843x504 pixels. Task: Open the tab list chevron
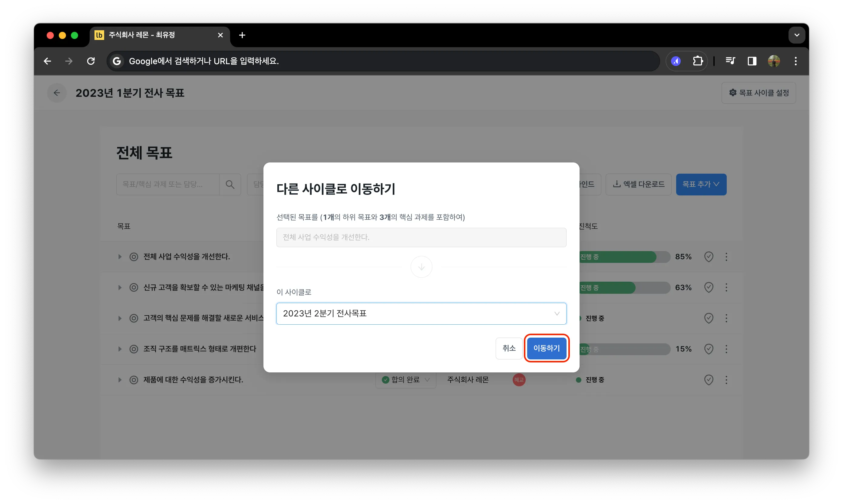797,35
